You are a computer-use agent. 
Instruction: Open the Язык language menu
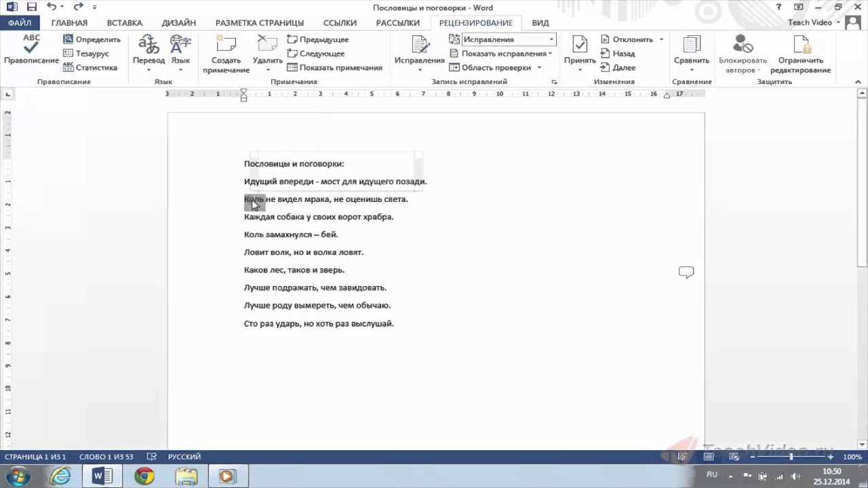click(x=180, y=53)
